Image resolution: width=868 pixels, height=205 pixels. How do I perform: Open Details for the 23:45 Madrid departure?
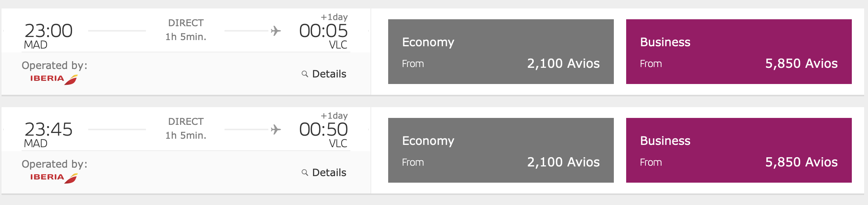pyautogui.click(x=329, y=173)
